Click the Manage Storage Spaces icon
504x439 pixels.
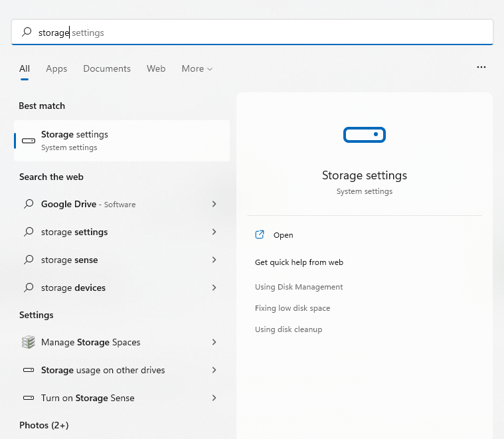28,342
